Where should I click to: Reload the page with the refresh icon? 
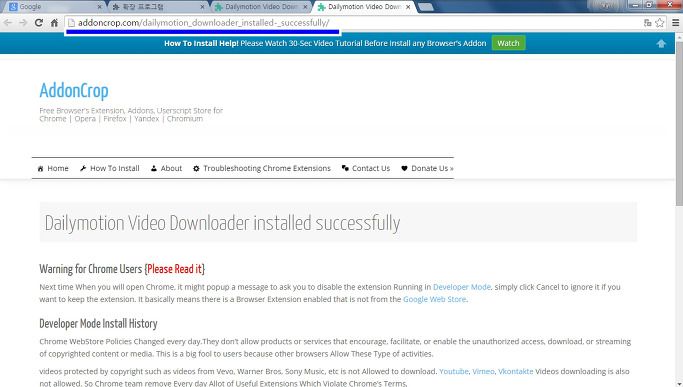(39, 23)
